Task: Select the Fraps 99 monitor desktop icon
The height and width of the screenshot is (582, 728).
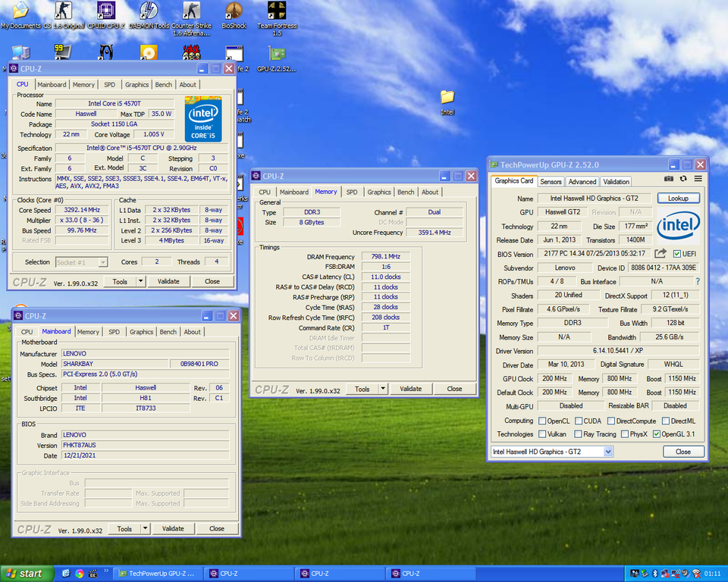Action: tap(63, 52)
